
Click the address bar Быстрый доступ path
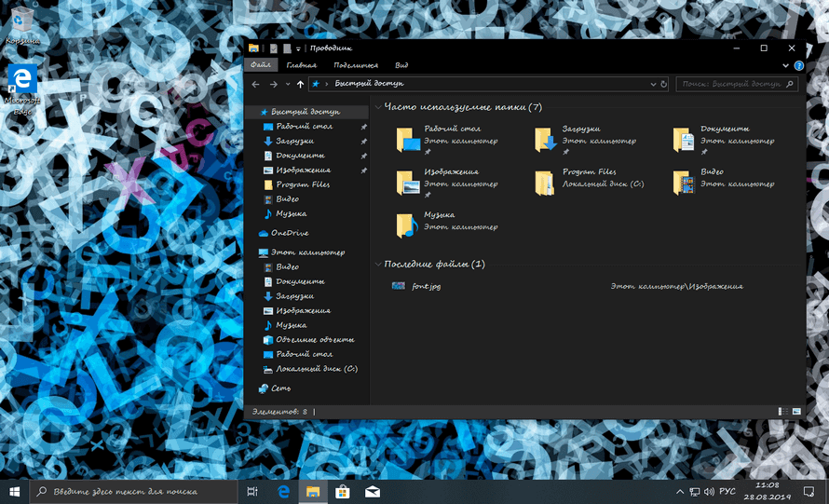pos(369,84)
